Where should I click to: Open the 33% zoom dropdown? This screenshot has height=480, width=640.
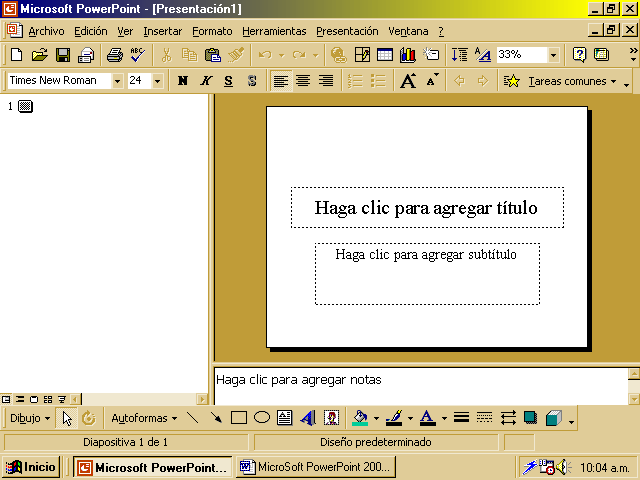pos(553,55)
